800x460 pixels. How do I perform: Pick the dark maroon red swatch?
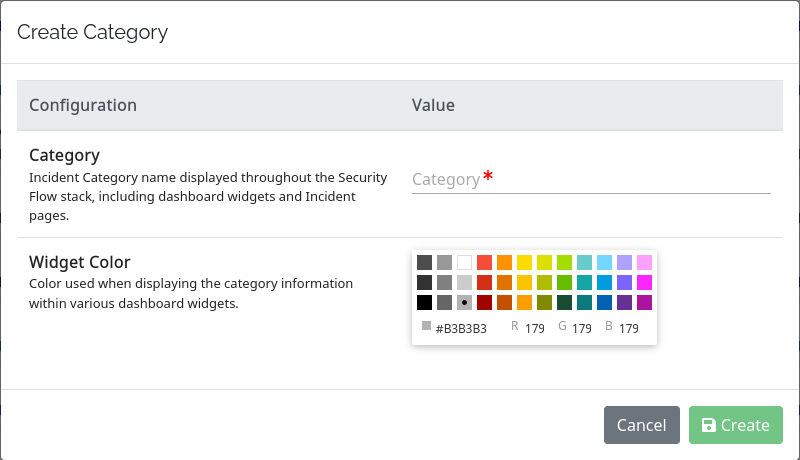click(x=484, y=302)
